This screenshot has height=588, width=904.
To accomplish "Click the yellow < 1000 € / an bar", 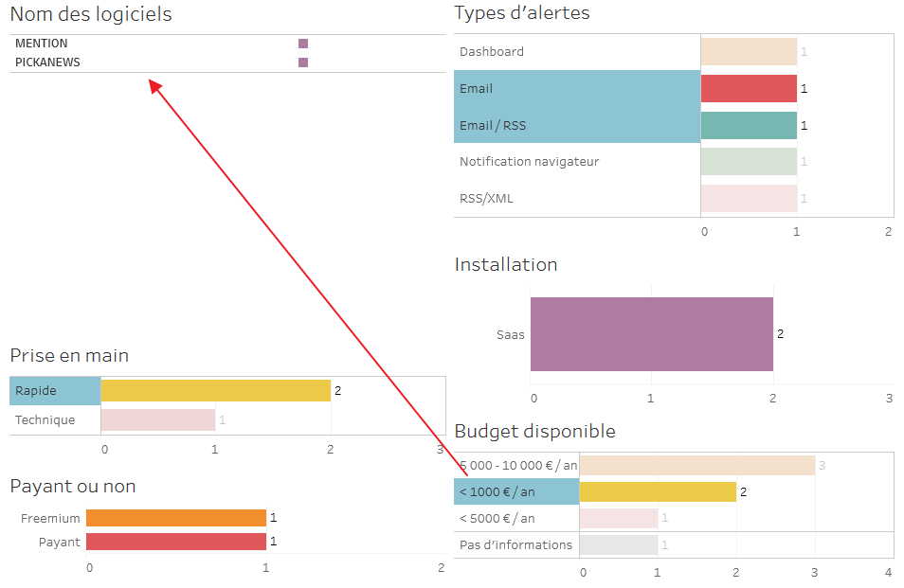I will click(658, 492).
